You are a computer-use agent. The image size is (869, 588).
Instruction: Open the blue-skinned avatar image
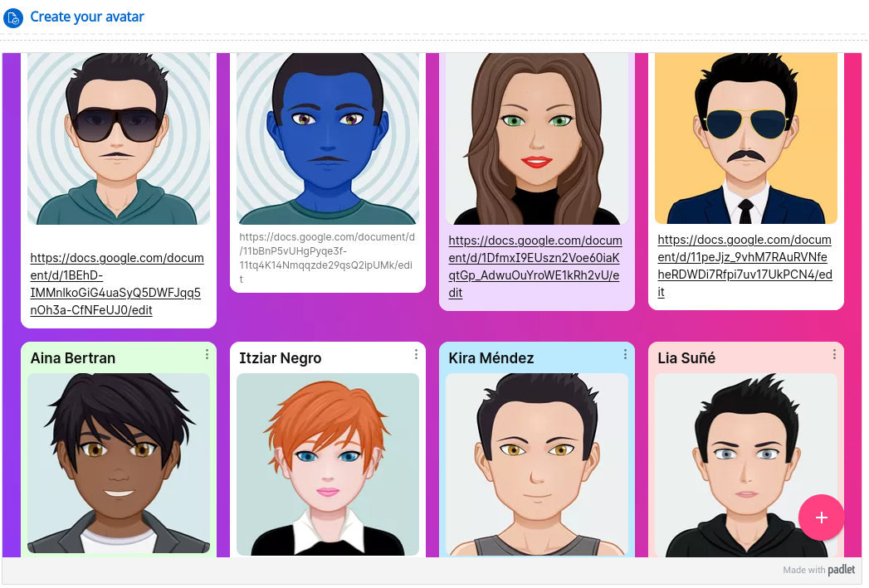coord(328,138)
